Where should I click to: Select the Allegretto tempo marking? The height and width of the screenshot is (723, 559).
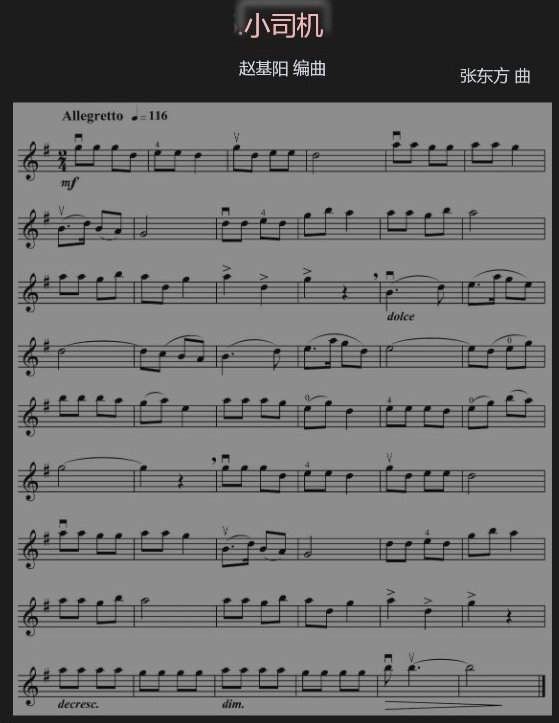pyautogui.click(x=93, y=116)
